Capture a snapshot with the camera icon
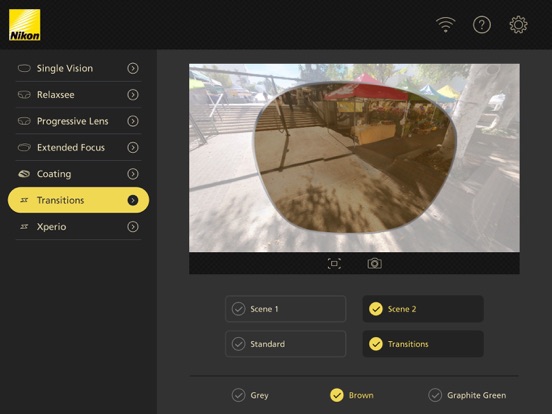Screen dimensions: 552x414 click(x=375, y=263)
